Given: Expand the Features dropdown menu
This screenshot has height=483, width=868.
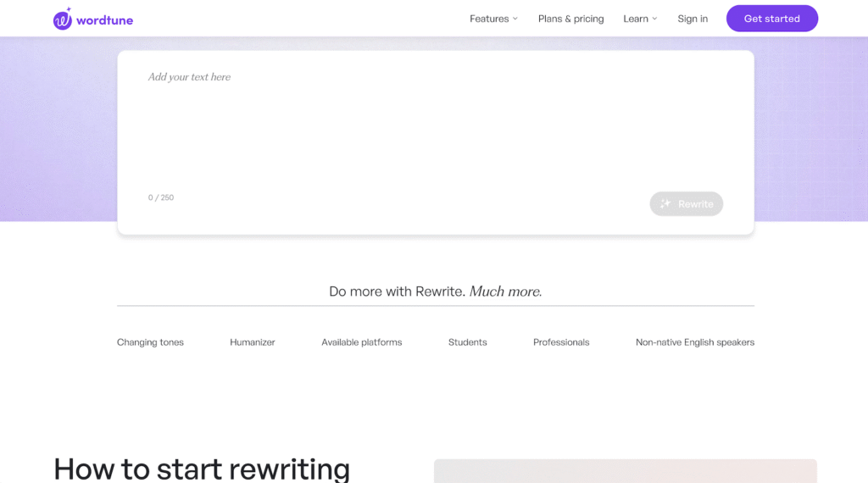Looking at the screenshot, I should [x=493, y=19].
